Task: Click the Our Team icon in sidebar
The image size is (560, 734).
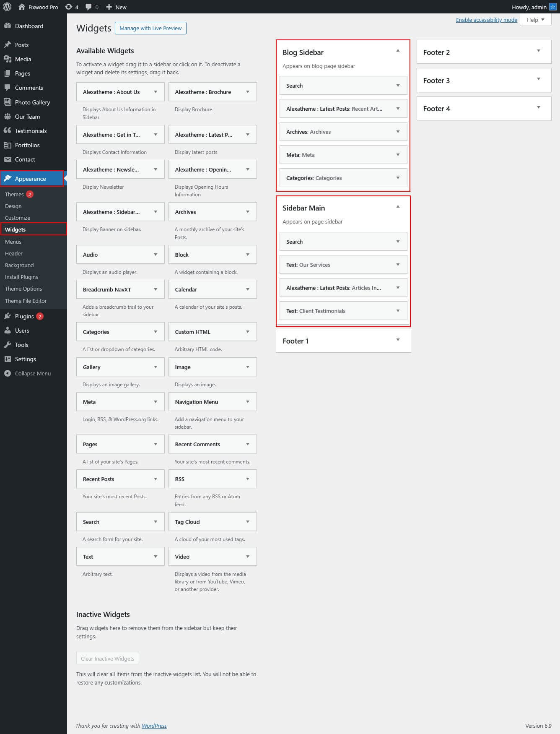Action: point(8,116)
